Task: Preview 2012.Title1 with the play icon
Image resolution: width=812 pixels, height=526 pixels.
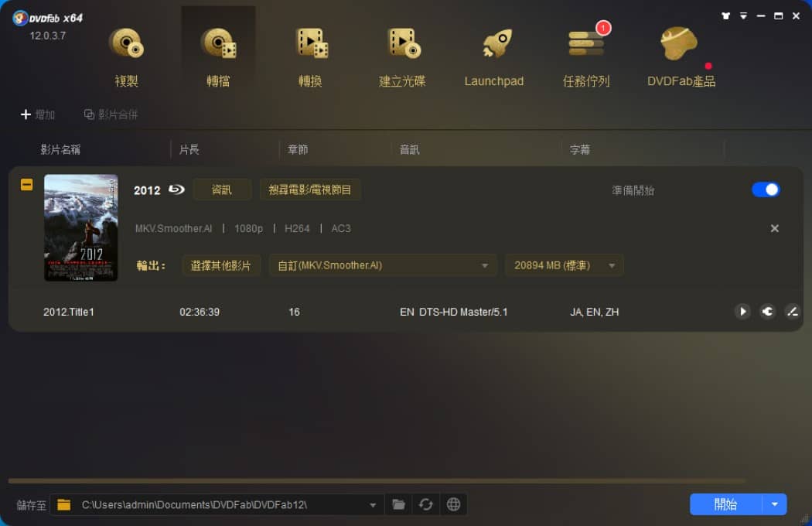Action: (742, 312)
